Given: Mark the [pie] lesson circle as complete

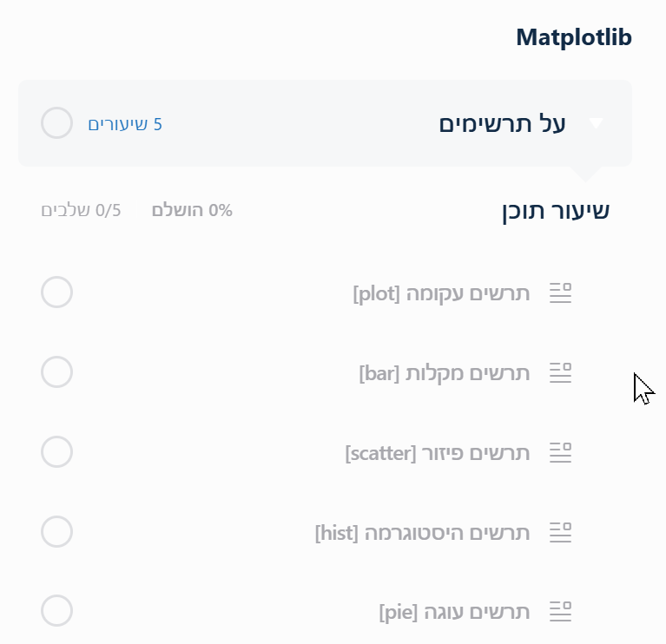Looking at the screenshot, I should [56, 610].
